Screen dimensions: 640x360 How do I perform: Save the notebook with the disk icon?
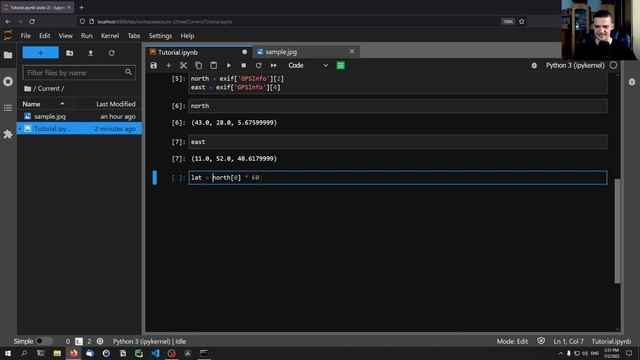pos(153,65)
